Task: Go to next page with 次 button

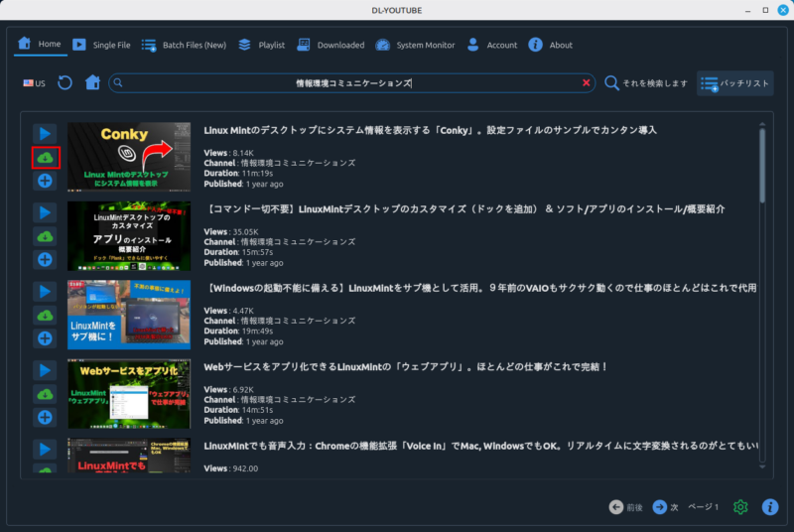Action: coord(665,507)
